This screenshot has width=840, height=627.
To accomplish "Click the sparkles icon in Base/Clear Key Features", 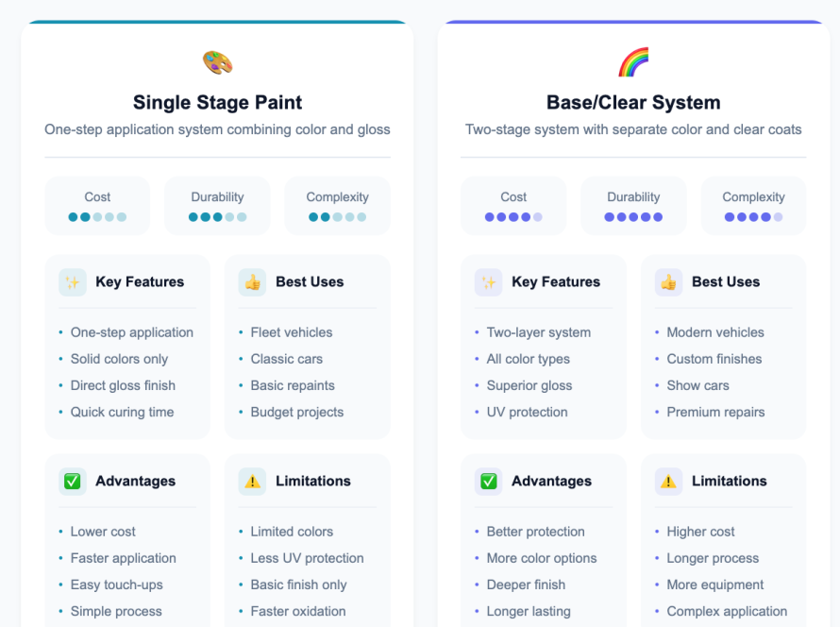I will (489, 281).
